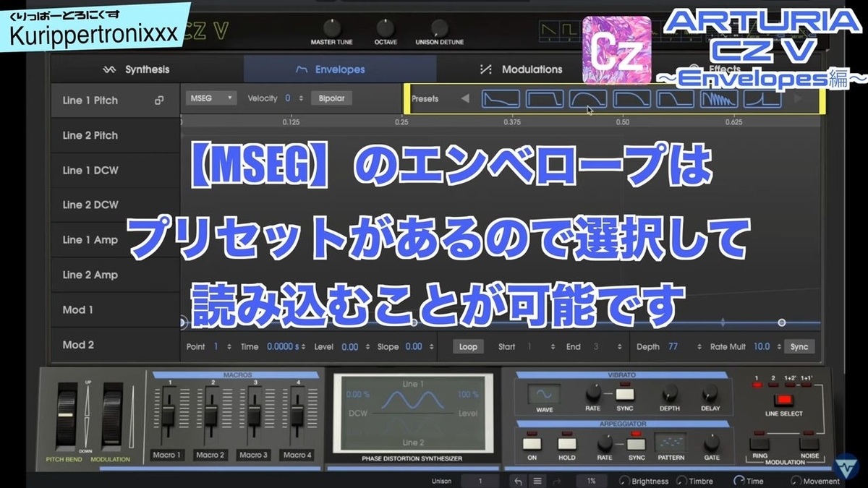Click the Movement macro knob in the bottom bar

pyautogui.click(x=796, y=481)
